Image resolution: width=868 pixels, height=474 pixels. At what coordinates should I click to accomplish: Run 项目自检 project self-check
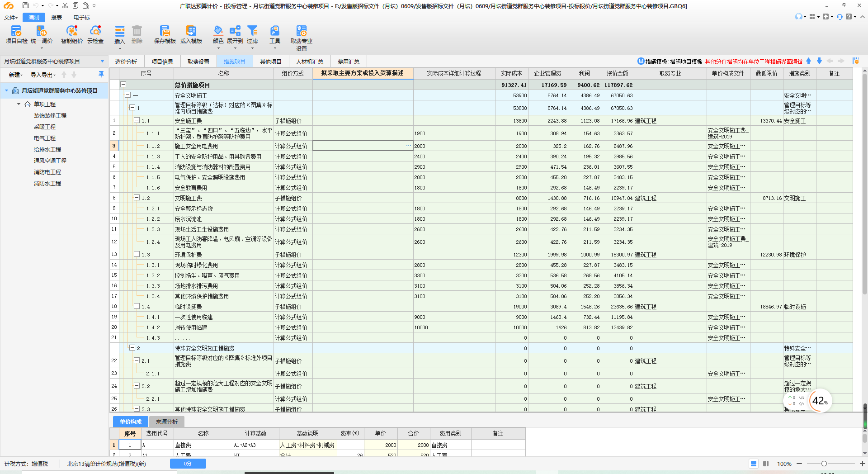16,34
